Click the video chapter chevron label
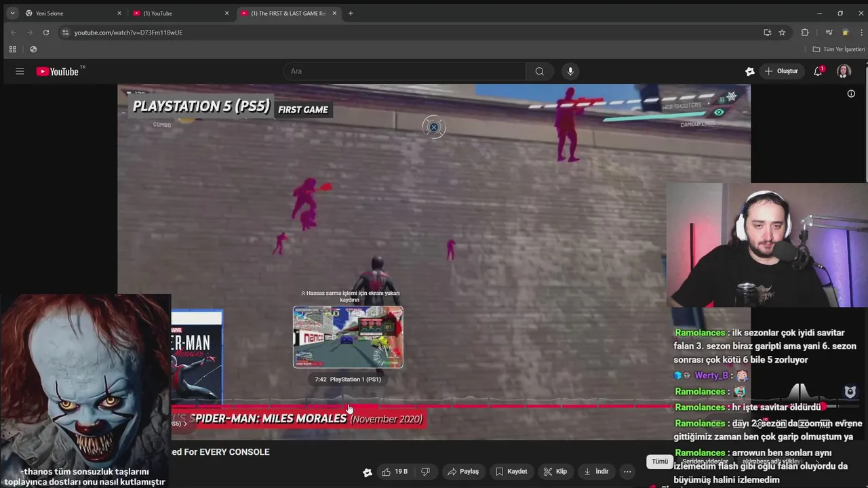Image resolution: width=868 pixels, height=488 pixels. point(180,424)
